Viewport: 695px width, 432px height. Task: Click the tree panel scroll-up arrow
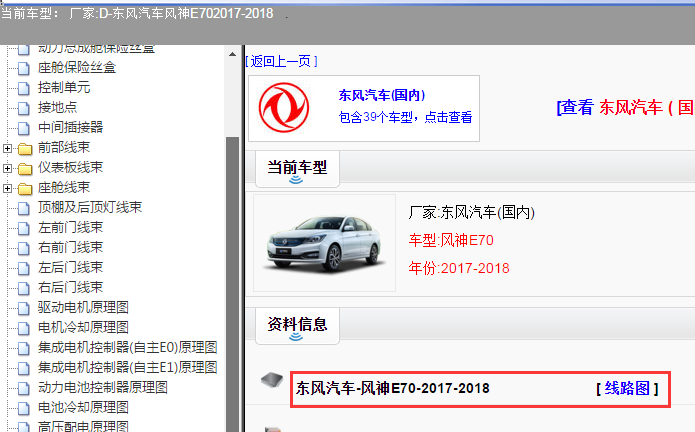232,54
